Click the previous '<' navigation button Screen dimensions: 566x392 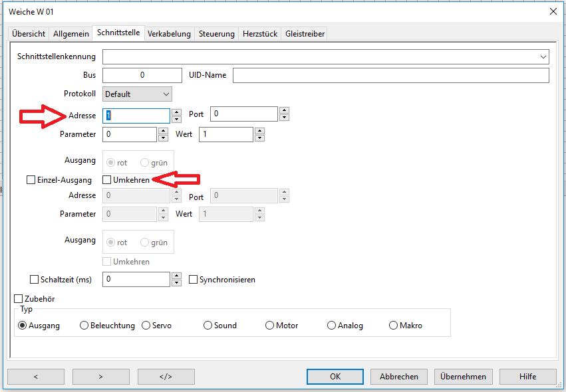pos(35,376)
